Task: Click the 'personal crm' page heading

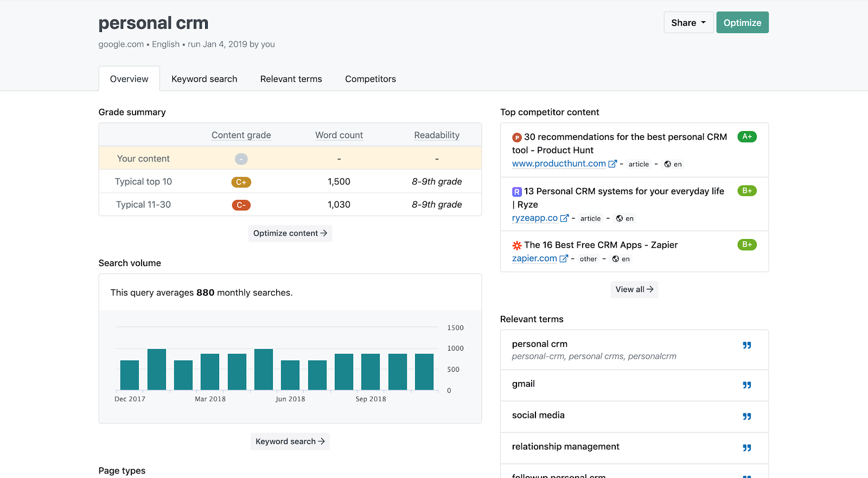Action: [154, 23]
